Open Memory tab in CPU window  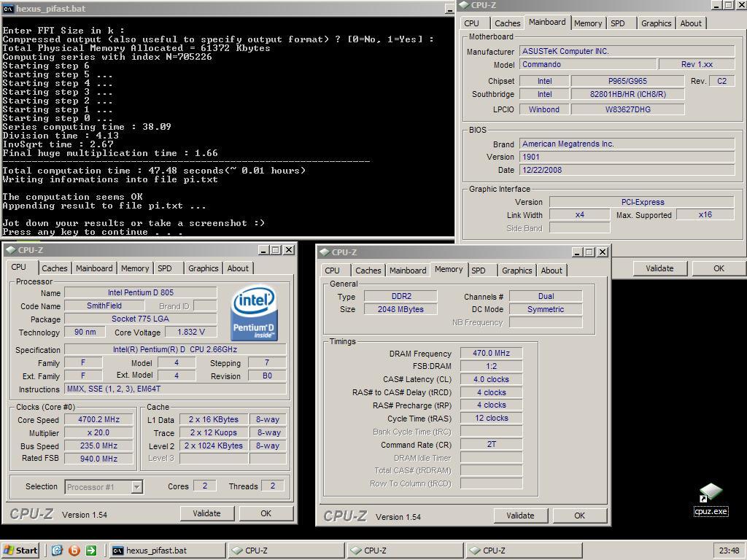(135, 268)
